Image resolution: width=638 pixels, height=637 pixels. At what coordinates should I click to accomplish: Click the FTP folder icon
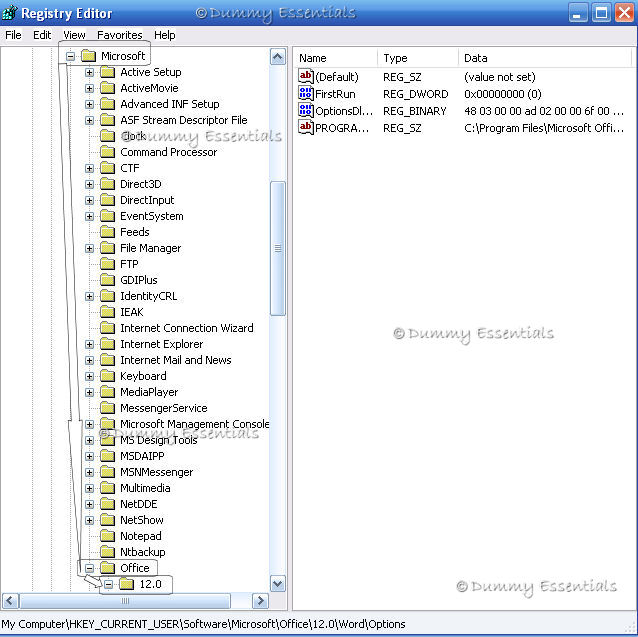pos(107,264)
